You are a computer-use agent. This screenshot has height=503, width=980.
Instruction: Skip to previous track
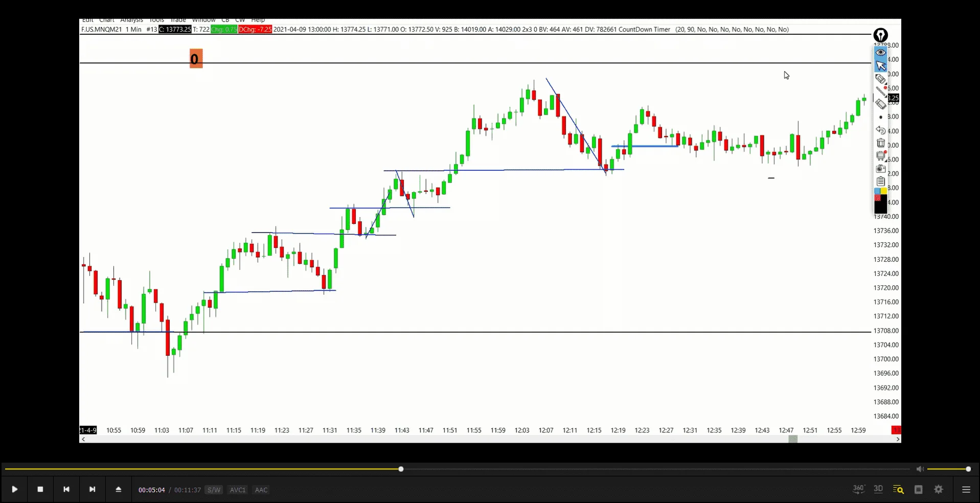(66, 489)
